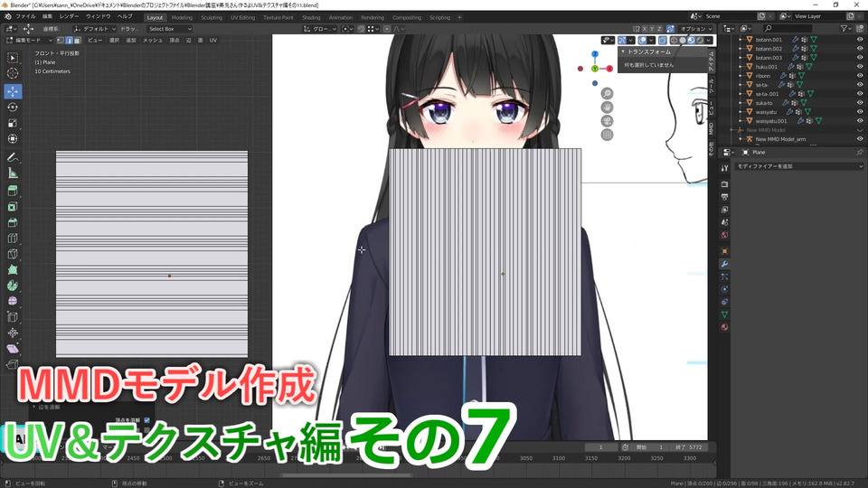This screenshot has height=488, width=868.
Task: Select the Cursor tool in toolbar
Action: click(12, 73)
